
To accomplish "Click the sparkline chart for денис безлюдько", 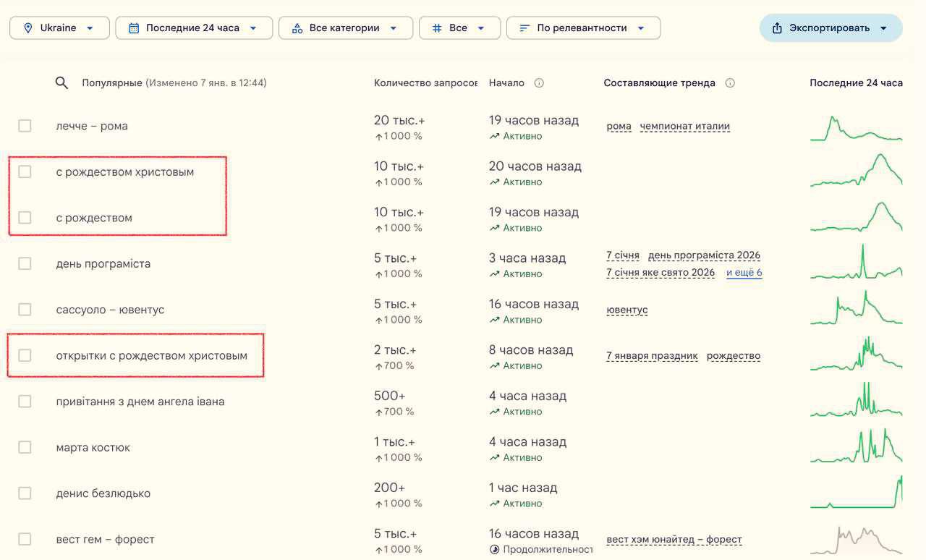I will click(x=856, y=493).
